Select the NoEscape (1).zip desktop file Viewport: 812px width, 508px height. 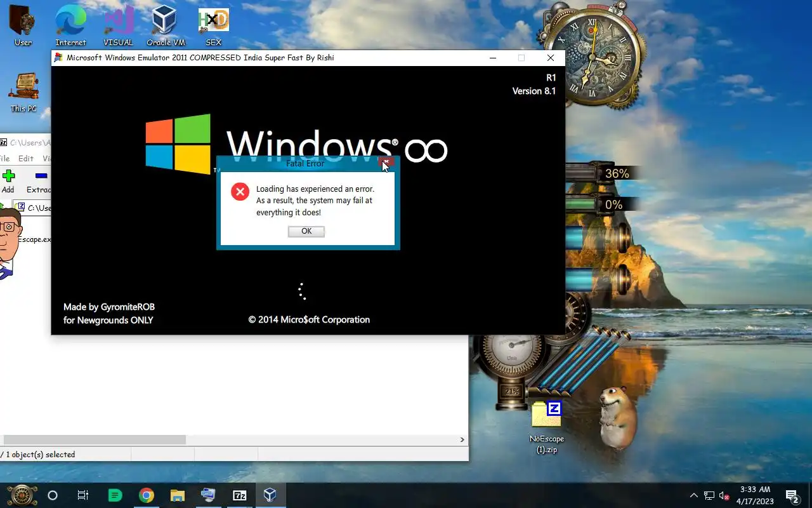click(x=547, y=427)
